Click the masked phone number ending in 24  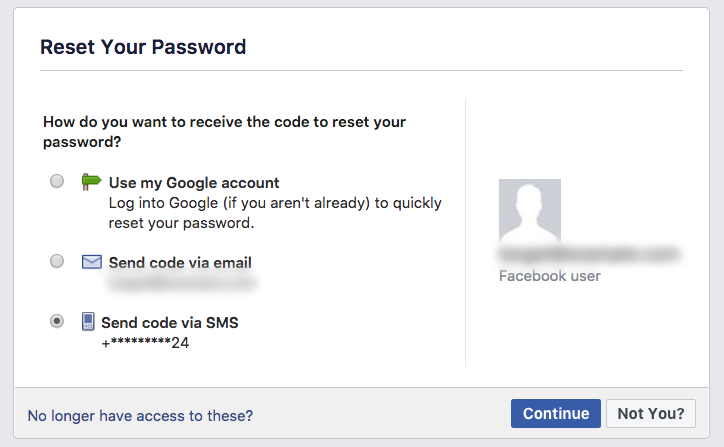pos(146,343)
